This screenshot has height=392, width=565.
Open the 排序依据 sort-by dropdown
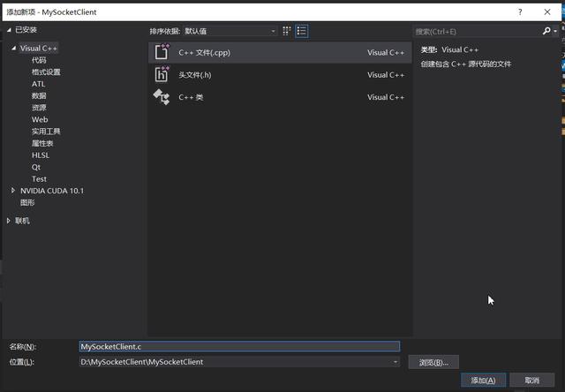pyautogui.click(x=230, y=32)
